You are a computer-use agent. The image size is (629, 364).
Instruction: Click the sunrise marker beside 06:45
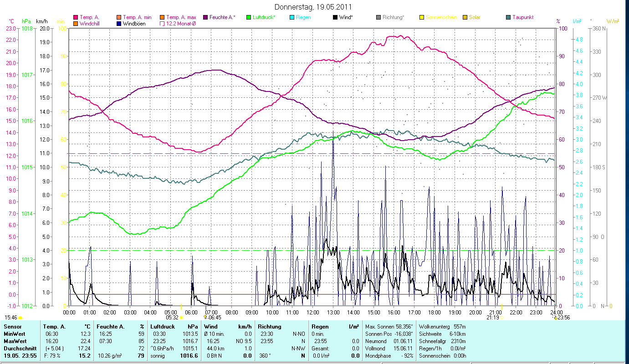(x=205, y=317)
